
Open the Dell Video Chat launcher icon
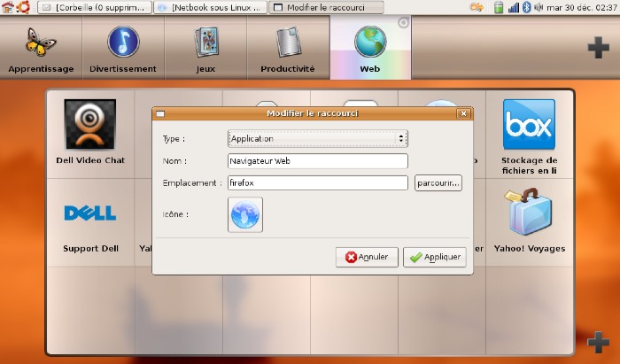click(90, 124)
